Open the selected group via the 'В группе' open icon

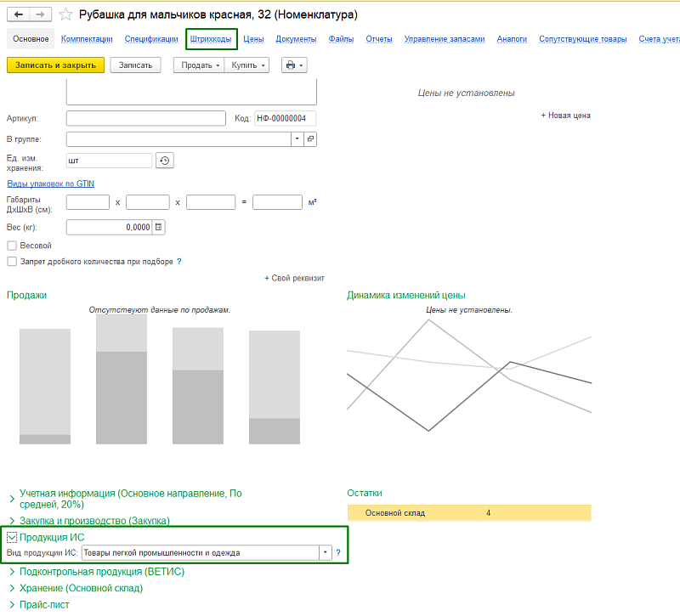coord(310,138)
